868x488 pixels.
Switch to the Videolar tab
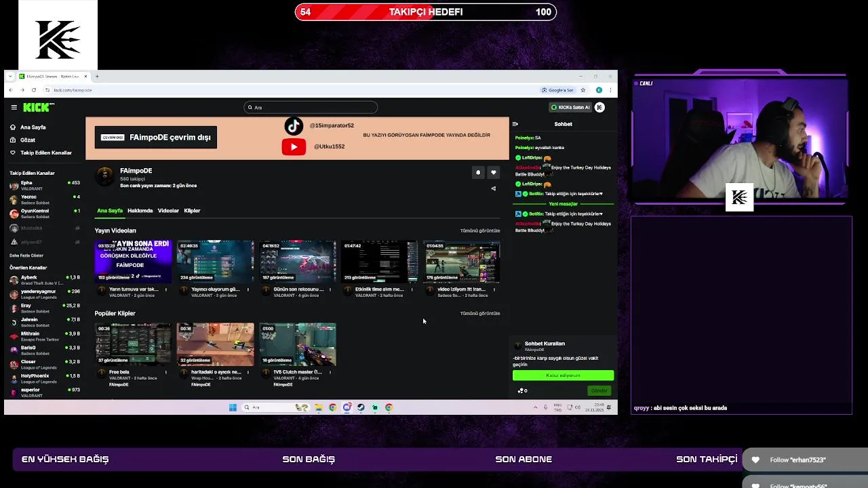(x=168, y=211)
